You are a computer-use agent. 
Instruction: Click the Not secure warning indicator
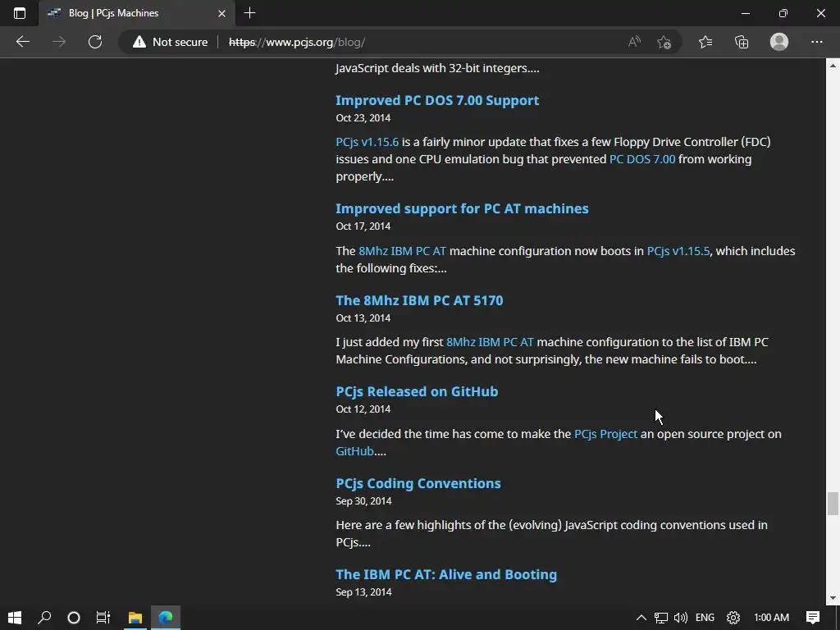(x=170, y=42)
